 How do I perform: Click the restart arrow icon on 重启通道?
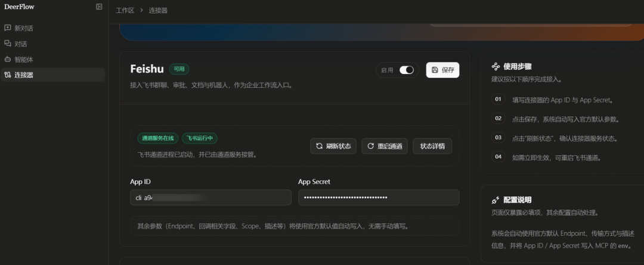pos(370,146)
